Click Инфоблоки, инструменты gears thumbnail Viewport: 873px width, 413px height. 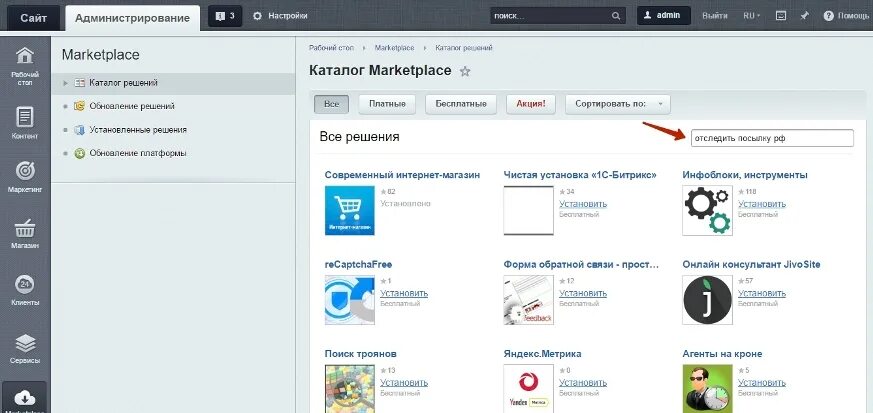[707, 210]
